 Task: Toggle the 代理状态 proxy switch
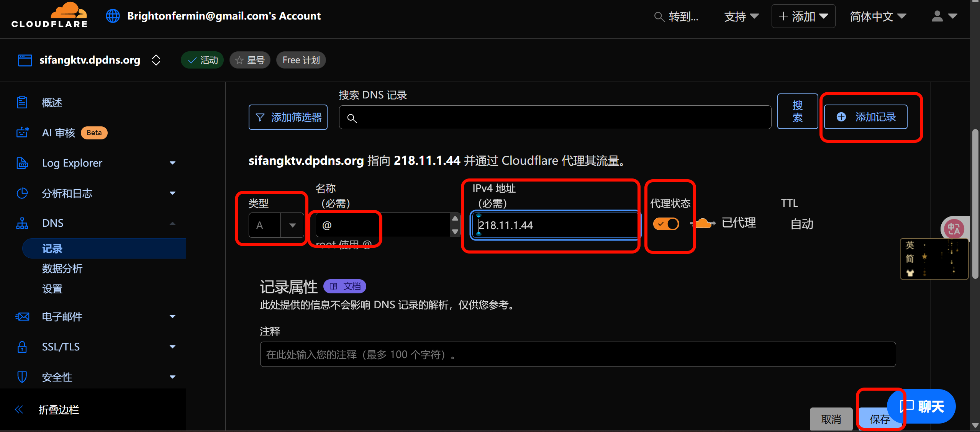[666, 224]
